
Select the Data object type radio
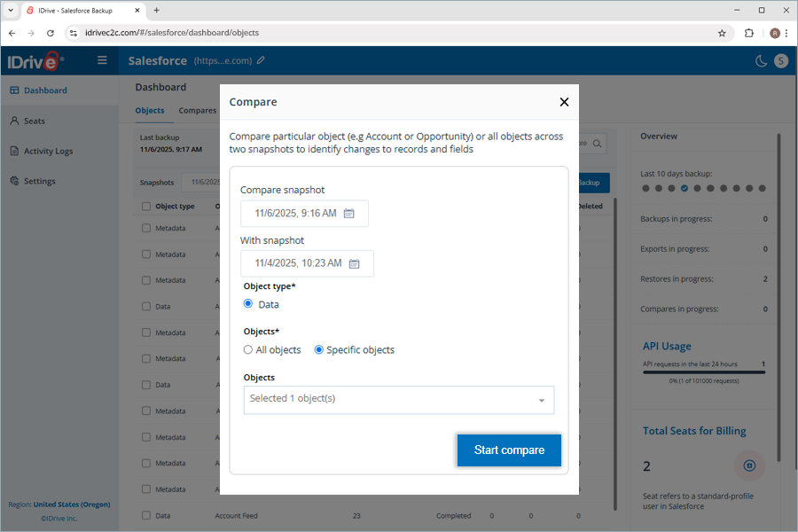coord(248,304)
